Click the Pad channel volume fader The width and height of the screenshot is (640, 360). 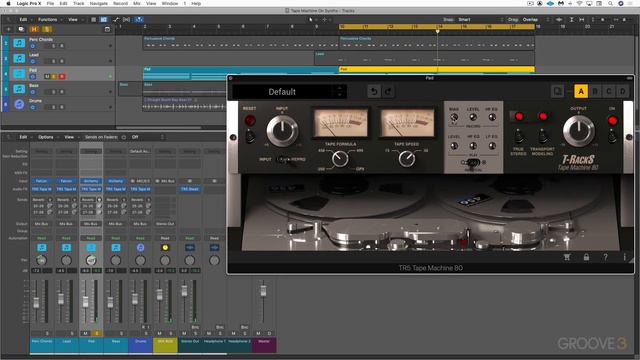[85, 302]
